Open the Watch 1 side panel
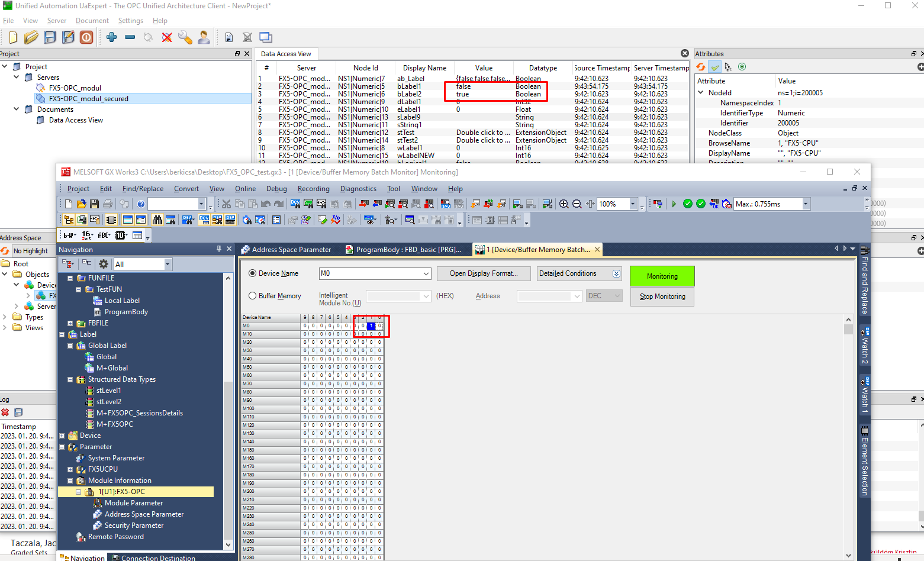The image size is (924, 561). point(865,394)
